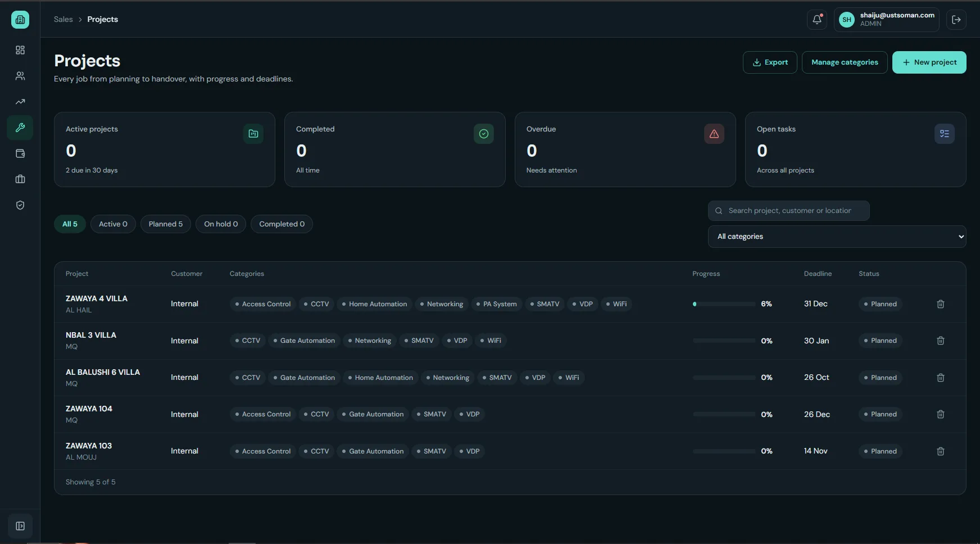The width and height of the screenshot is (980, 544).
Task: Show the All 5 filter tab
Action: click(x=70, y=224)
